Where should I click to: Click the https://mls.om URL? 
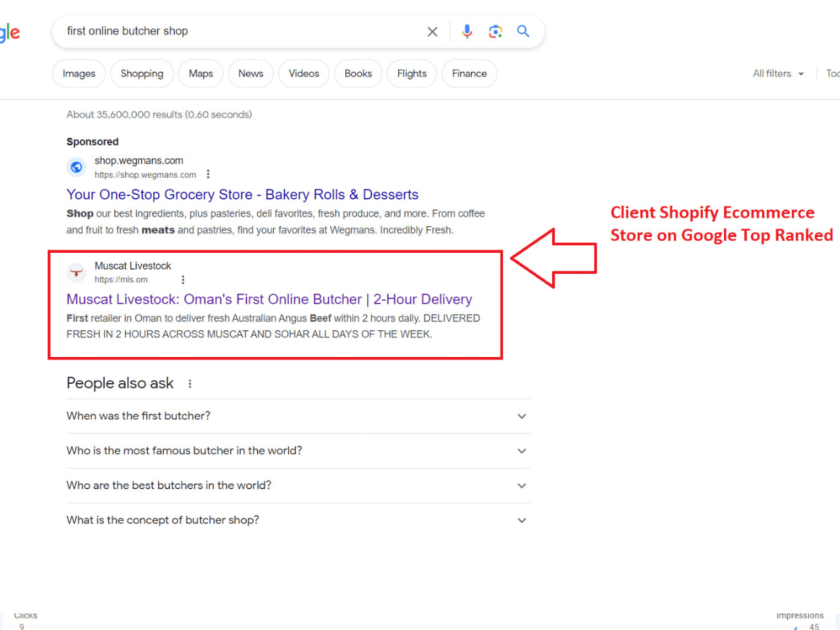pyautogui.click(x=121, y=280)
